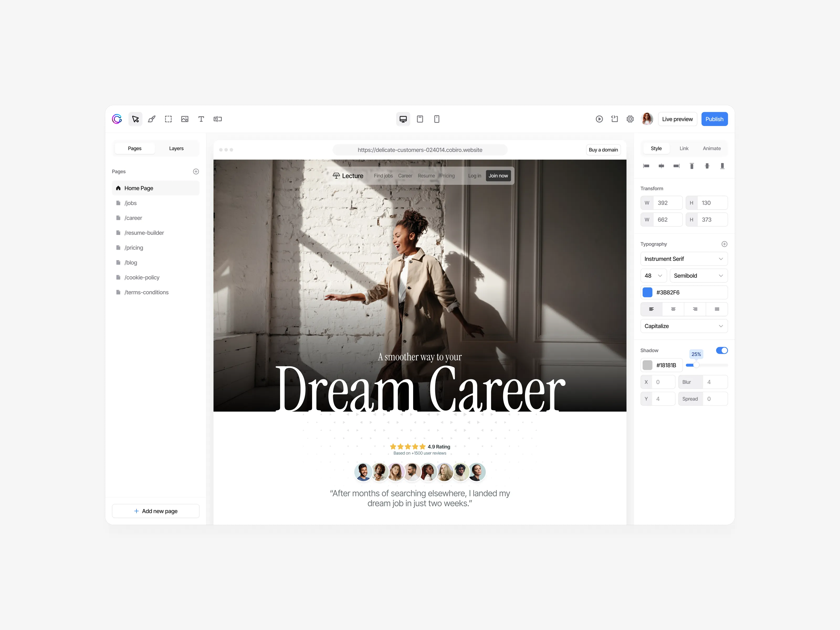
Task: Choose the image insert tool
Action: click(x=185, y=119)
